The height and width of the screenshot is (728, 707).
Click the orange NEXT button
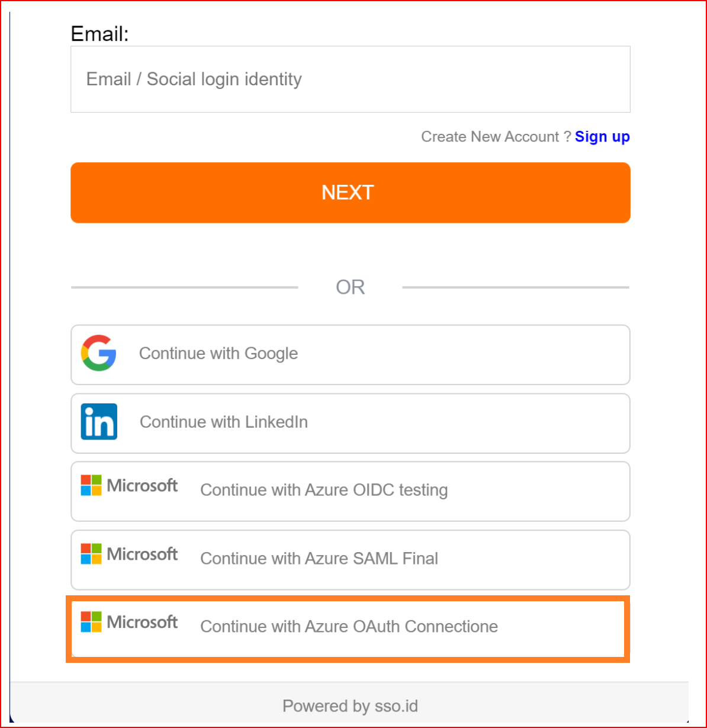pyautogui.click(x=351, y=193)
